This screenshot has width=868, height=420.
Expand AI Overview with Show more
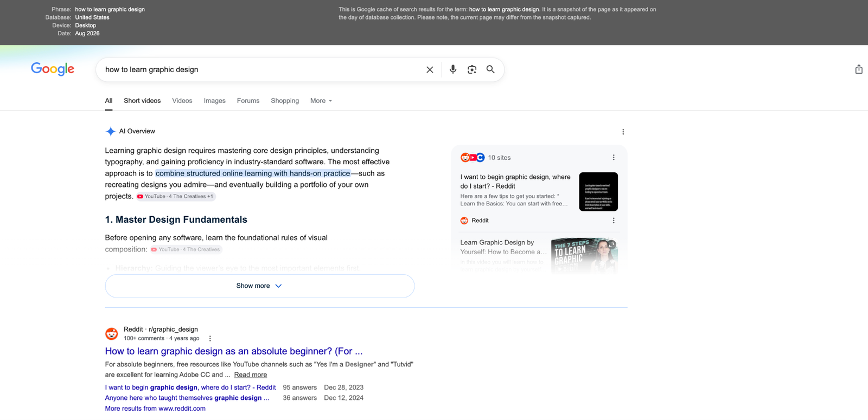click(260, 286)
